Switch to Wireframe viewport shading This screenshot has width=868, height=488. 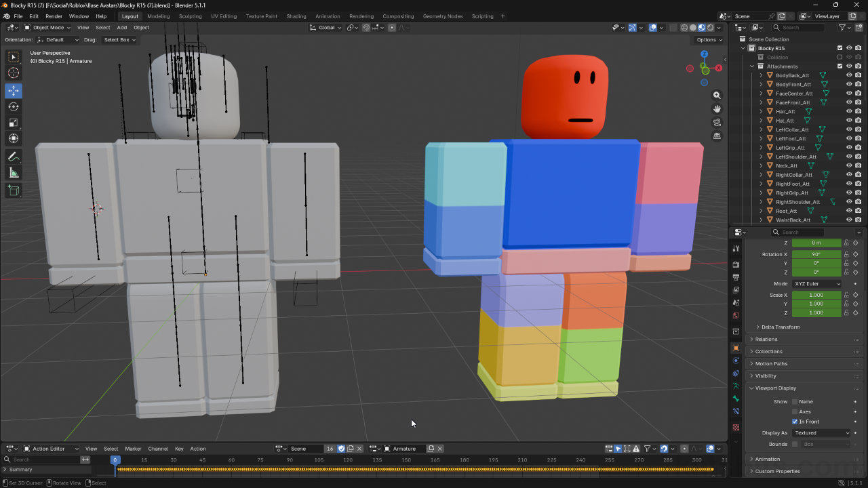coord(684,28)
